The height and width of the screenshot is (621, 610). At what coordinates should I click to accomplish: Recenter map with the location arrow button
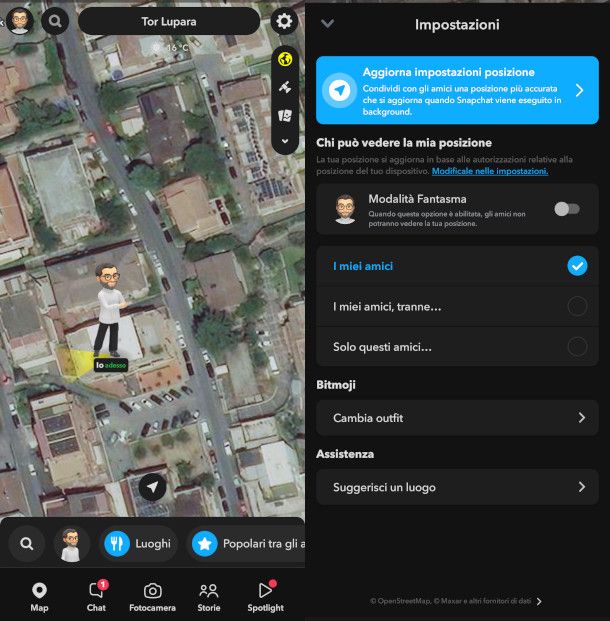[x=152, y=487]
